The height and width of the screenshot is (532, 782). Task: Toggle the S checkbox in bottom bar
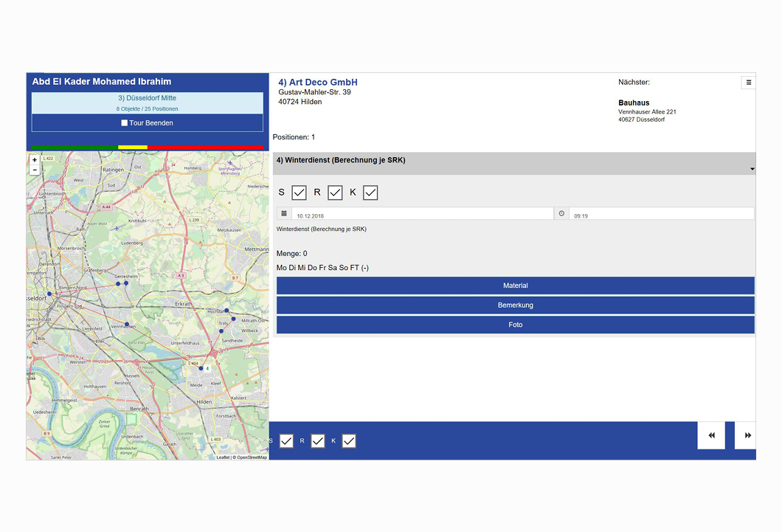pyautogui.click(x=286, y=441)
